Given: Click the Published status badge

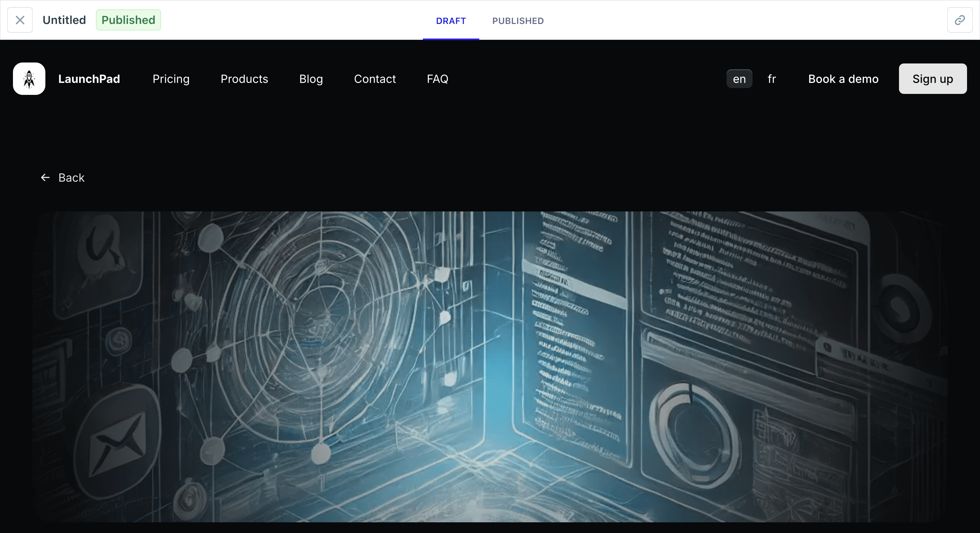Looking at the screenshot, I should pyautogui.click(x=128, y=20).
